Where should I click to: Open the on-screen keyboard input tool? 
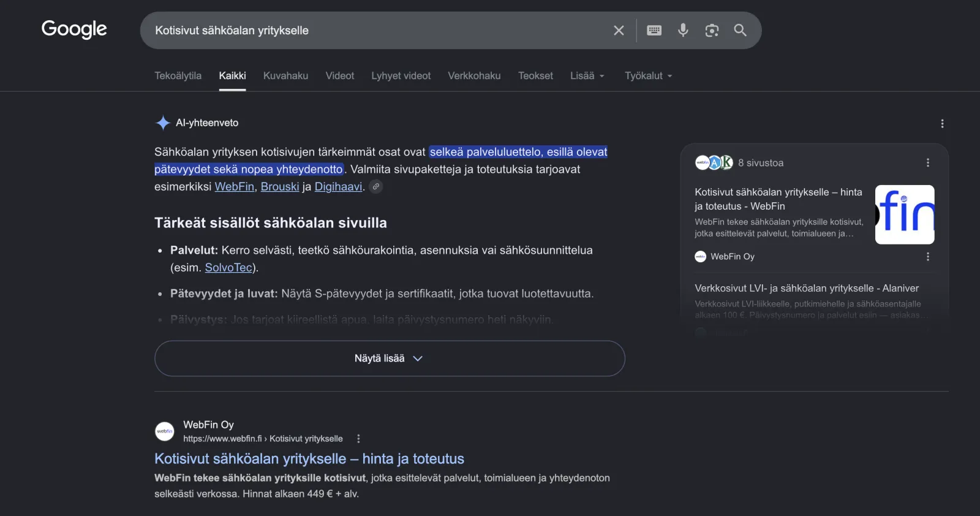click(654, 30)
